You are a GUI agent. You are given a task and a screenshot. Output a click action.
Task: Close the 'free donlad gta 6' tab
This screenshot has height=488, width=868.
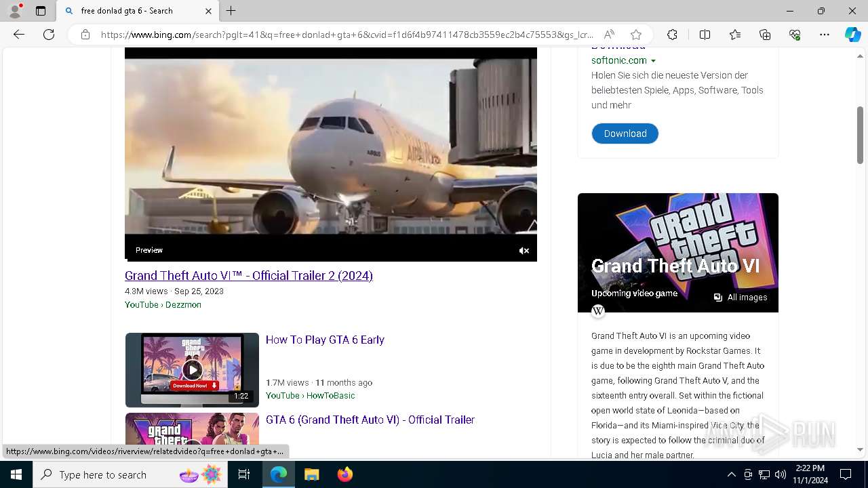point(208,11)
